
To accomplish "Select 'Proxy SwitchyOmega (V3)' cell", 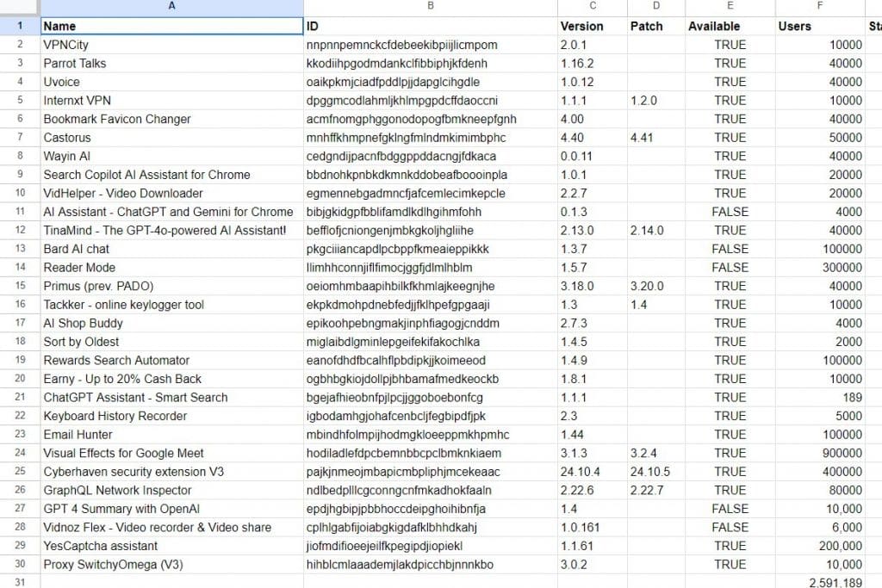I will (x=171, y=564).
